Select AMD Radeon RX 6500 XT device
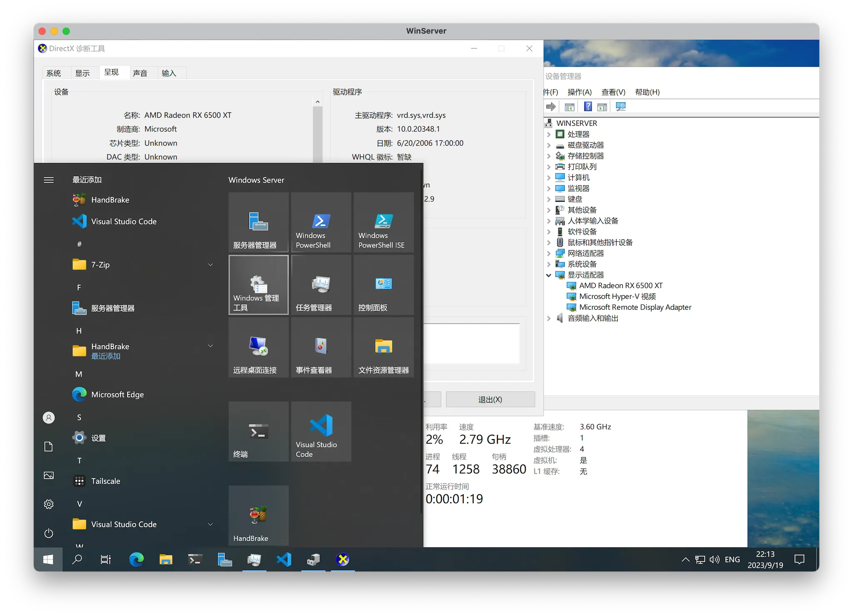The image size is (853, 616). coord(620,286)
